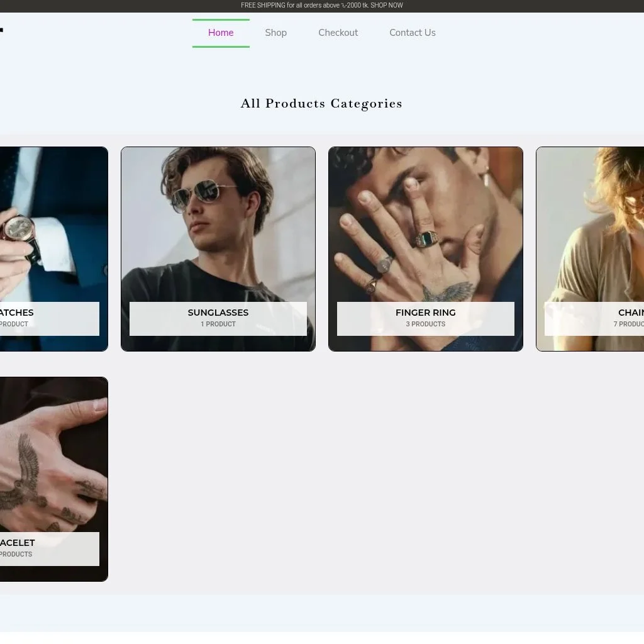Click the Bracelet category label
644x644 pixels.
(17, 543)
